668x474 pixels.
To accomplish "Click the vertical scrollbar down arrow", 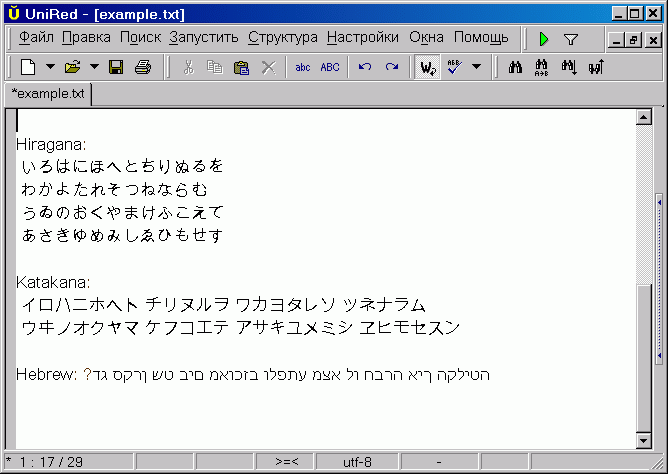I will pos(643,441).
